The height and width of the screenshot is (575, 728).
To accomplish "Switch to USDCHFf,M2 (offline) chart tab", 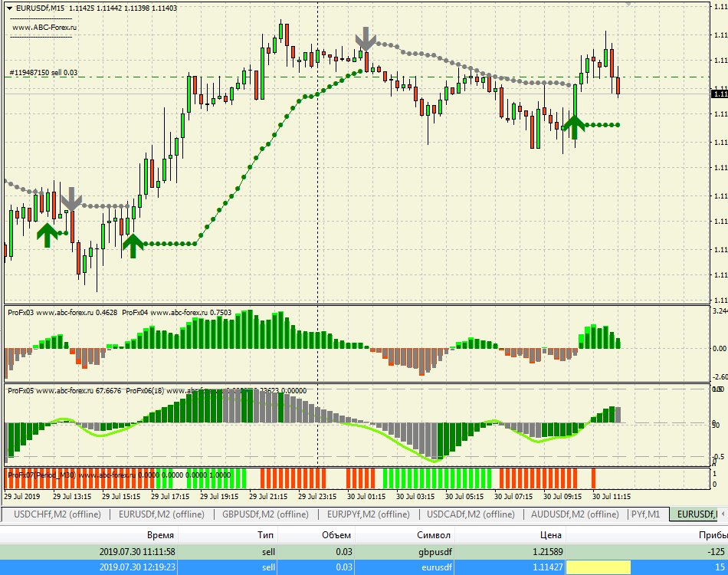I will click(57, 514).
